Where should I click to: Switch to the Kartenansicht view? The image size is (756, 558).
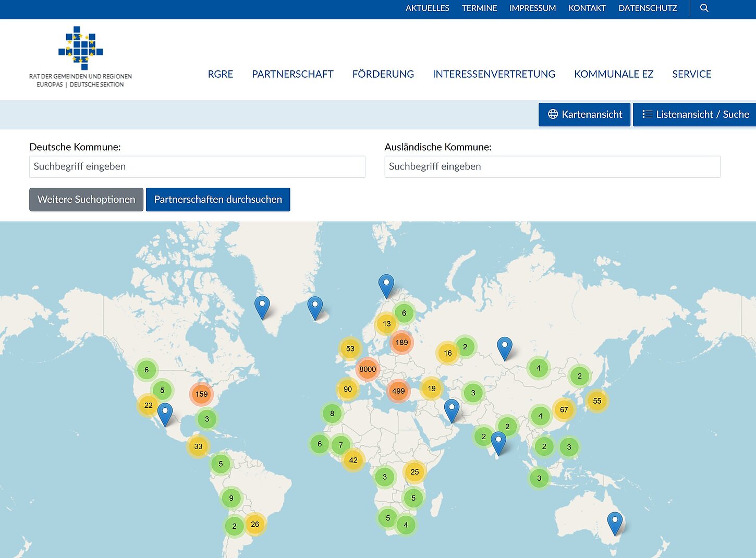[x=584, y=114]
